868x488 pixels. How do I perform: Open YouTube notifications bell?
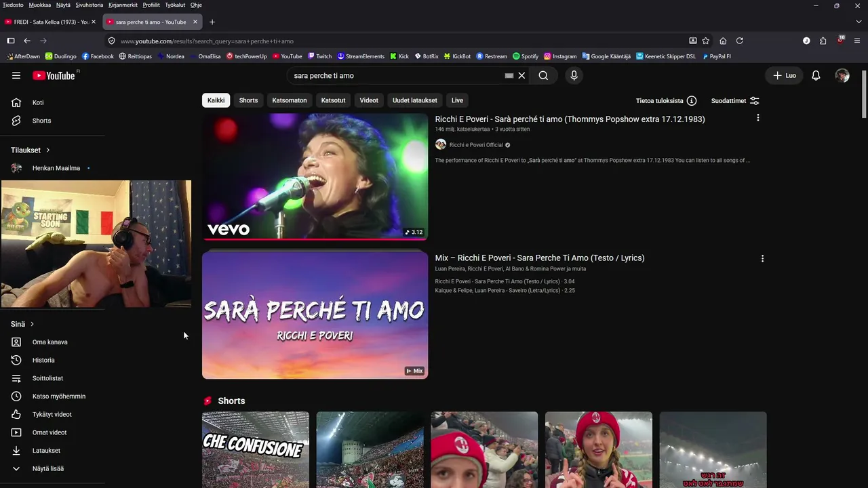pyautogui.click(x=816, y=75)
